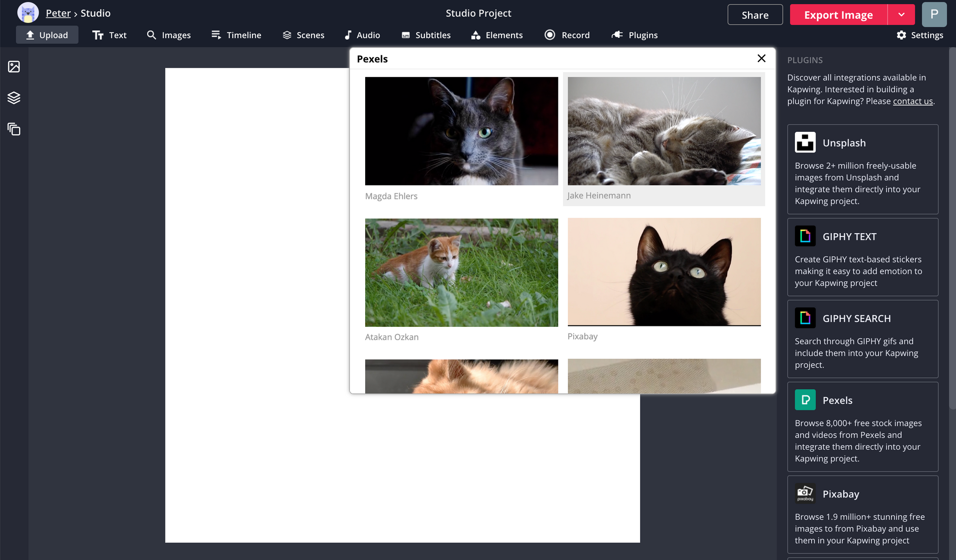Open the Unsplash plugin icon

click(x=805, y=142)
